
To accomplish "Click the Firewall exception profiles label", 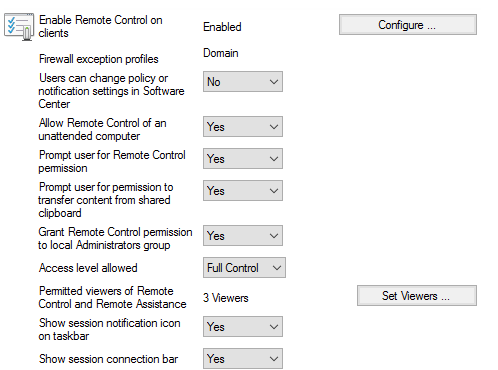I will click(99, 59).
